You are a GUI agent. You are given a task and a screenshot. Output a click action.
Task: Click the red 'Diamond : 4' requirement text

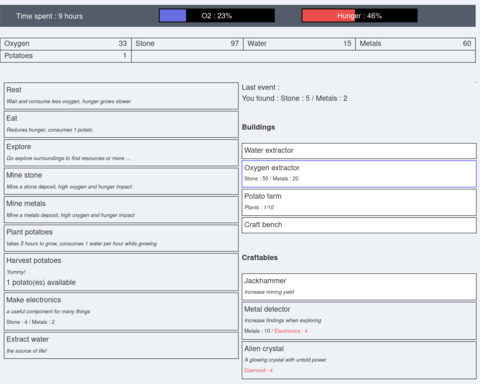pyautogui.click(x=258, y=370)
